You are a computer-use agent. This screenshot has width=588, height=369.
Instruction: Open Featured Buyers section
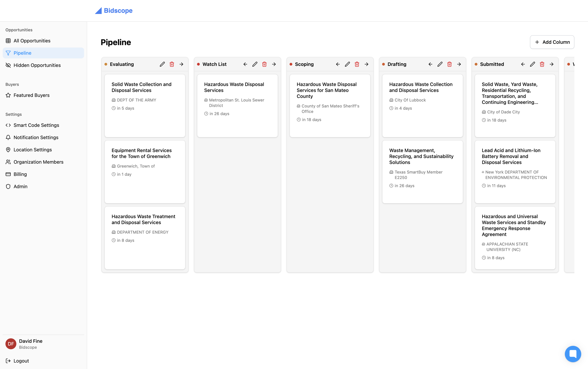click(x=31, y=95)
